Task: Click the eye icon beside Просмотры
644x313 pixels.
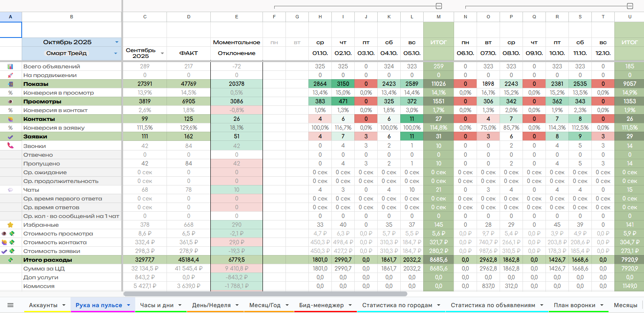Action: click(x=10, y=102)
